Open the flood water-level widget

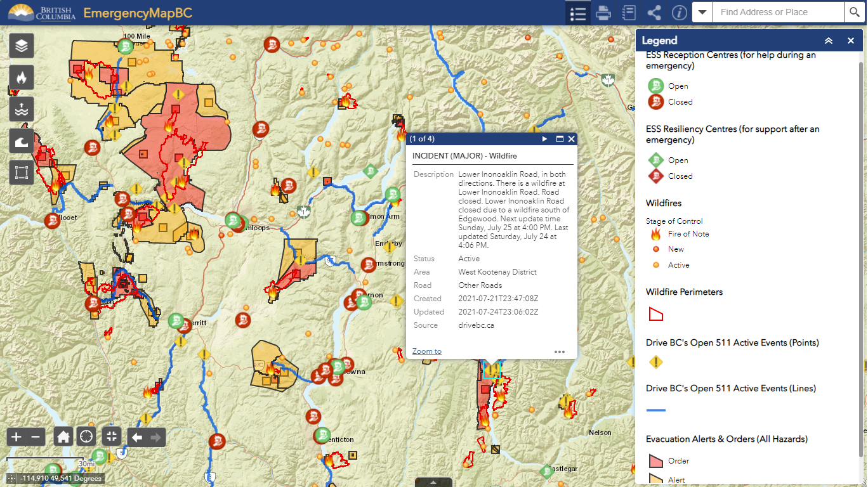(x=22, y=109)
